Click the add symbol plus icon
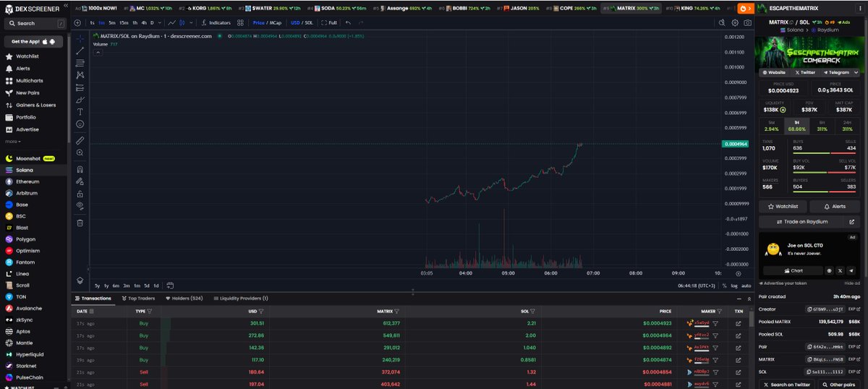Screen dimensions: 868x389 [77, 22]
